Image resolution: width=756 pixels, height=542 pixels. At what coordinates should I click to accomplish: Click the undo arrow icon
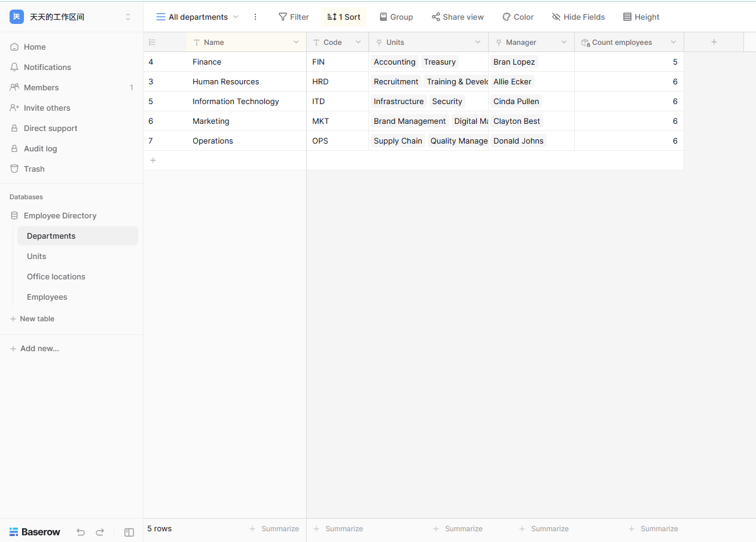(x=81, y=532)
